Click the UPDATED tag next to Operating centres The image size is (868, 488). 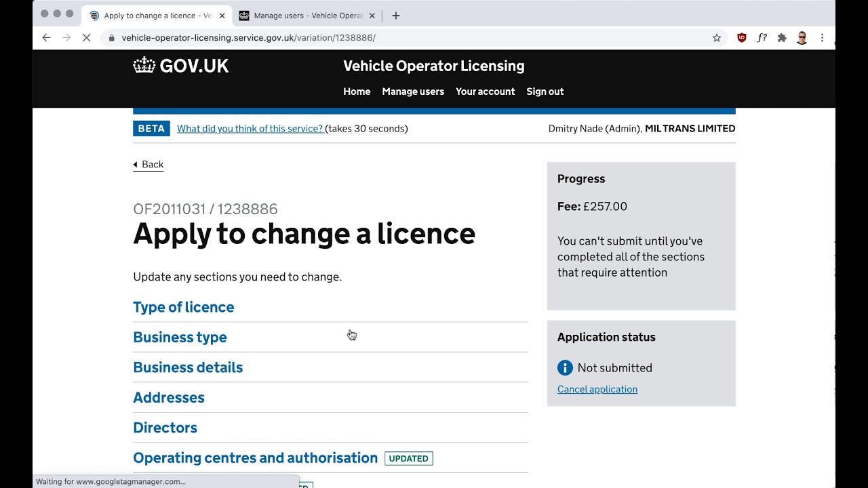409,458
